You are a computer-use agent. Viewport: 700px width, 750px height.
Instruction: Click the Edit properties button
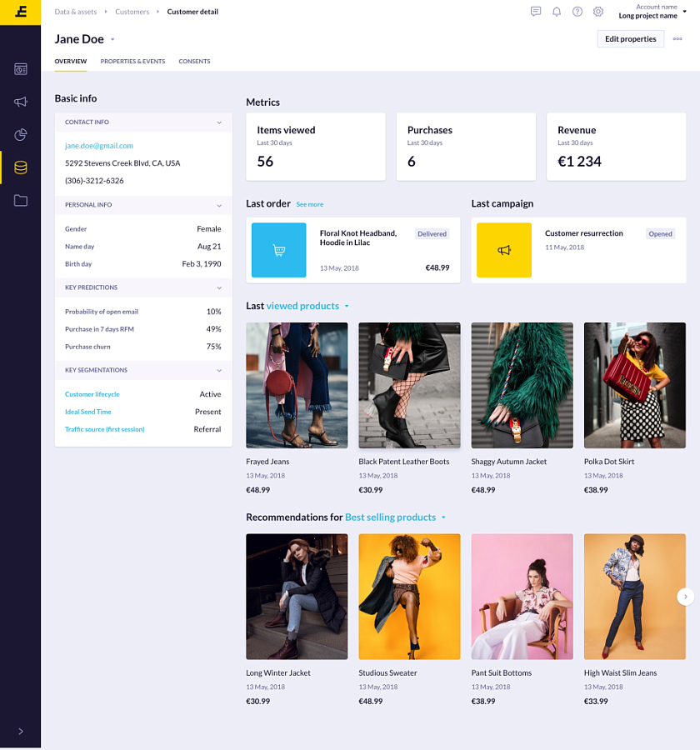[x=630, y=38]
